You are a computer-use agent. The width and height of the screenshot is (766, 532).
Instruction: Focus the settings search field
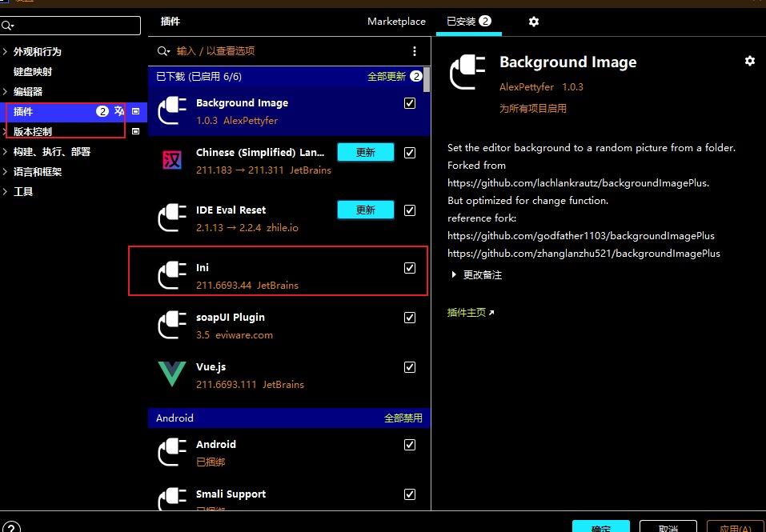pos(70,26)
